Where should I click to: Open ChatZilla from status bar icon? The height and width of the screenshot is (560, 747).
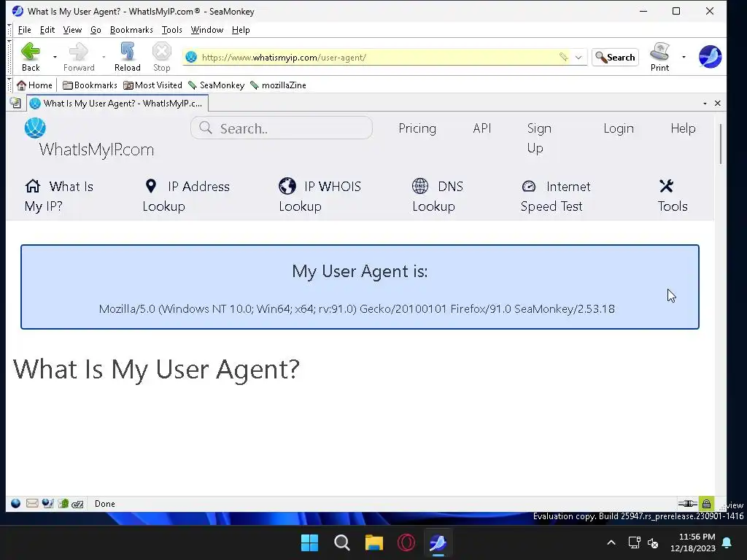click(x=77, y=504)
